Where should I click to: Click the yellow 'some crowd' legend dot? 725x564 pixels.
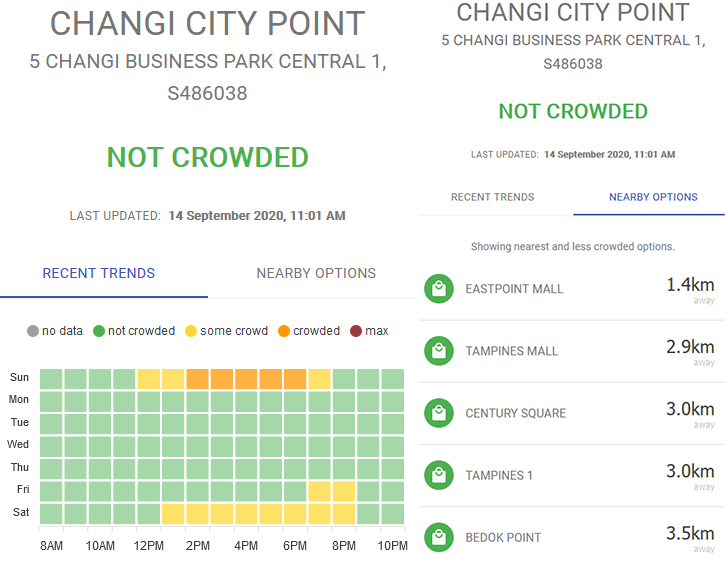pyautogui.click(x=191, y=331)
